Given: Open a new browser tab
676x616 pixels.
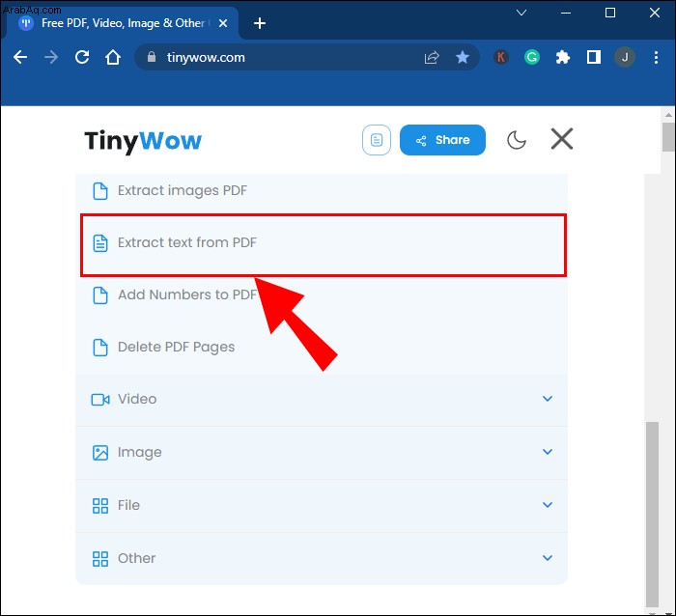Looking at the screenshot, I should click(260, 23).
